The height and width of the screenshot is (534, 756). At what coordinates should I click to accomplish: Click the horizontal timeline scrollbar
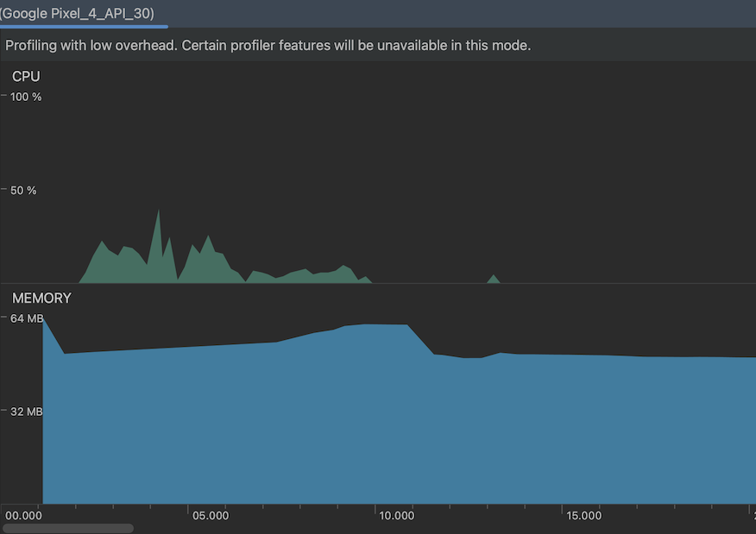[x=69, y=527]
